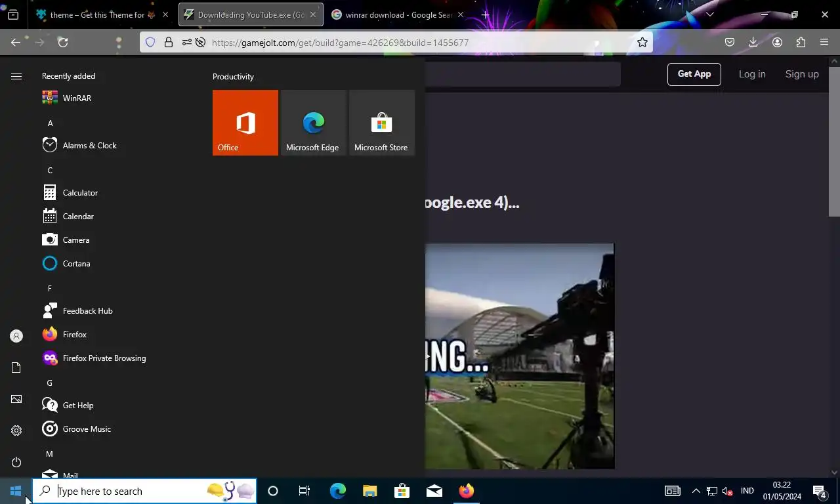Image resolution: width=840 pixels, height=504 pixels.
Task: Open File Explorer from the taskbar
Action: click(369, 491)
